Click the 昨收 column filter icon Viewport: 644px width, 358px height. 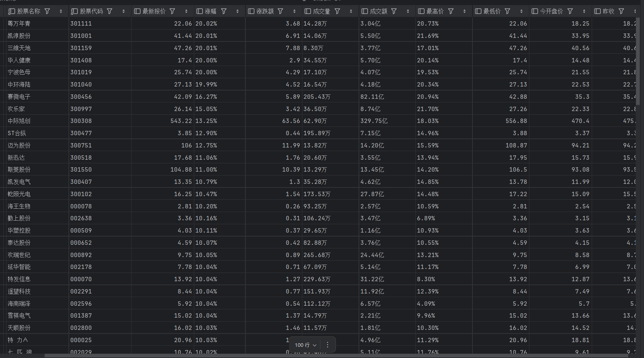(621, 12)
